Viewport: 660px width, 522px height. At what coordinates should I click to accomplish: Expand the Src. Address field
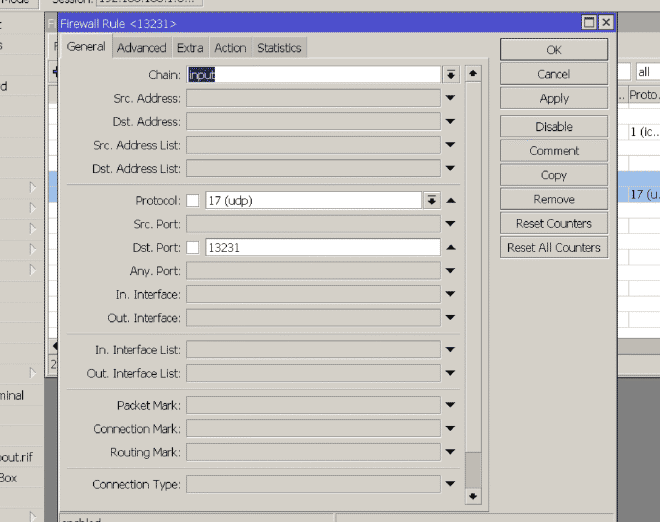[450, 98]
